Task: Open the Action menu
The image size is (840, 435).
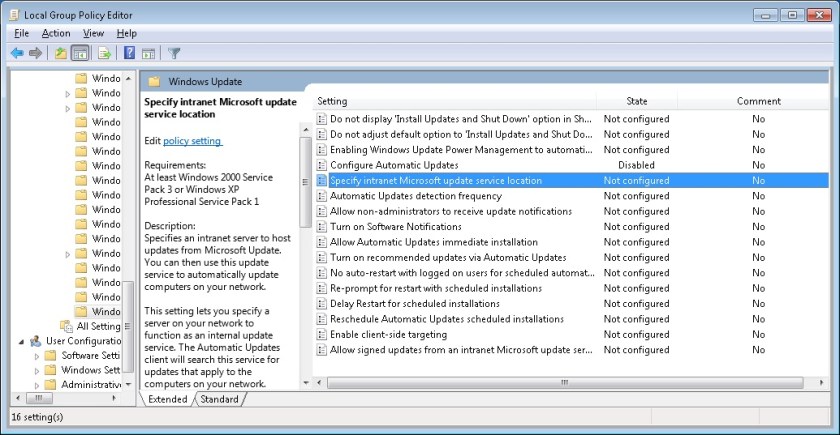Action: pyautogui.click(x=56, y=33)
